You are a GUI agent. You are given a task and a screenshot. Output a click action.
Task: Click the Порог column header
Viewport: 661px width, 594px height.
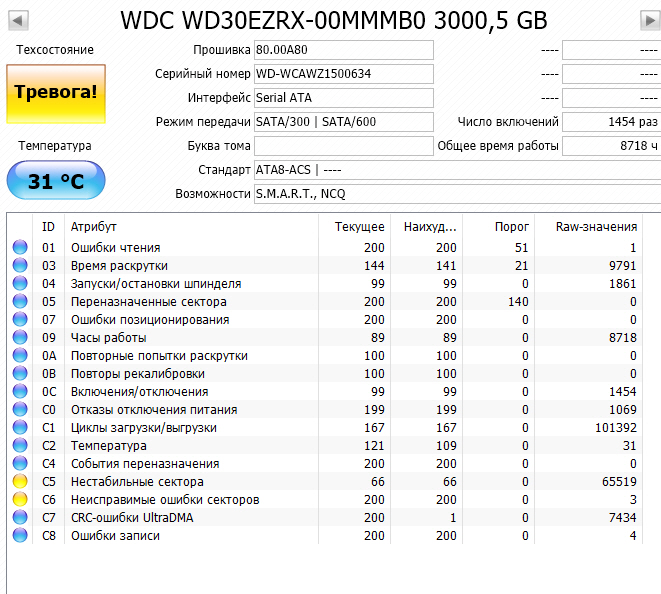point(512,227)
